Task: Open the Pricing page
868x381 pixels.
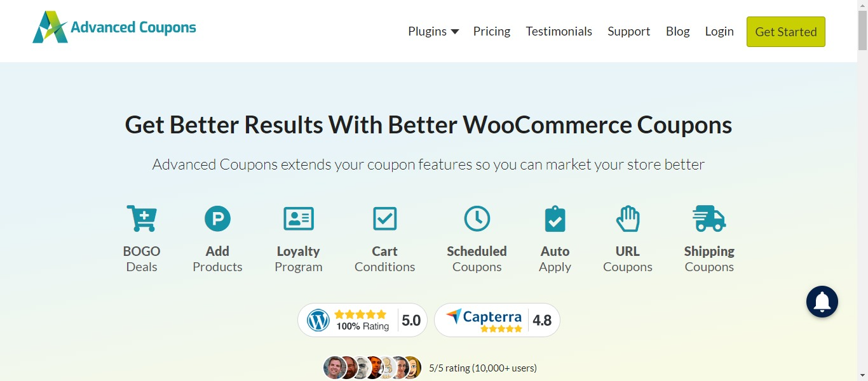Action: (492, 31)
